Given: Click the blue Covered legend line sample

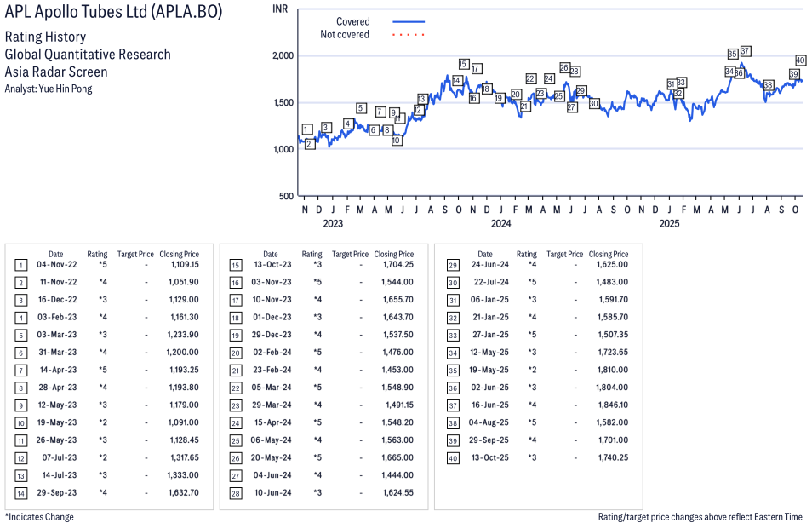Looking at the screenshot, I should click(409, 22).
